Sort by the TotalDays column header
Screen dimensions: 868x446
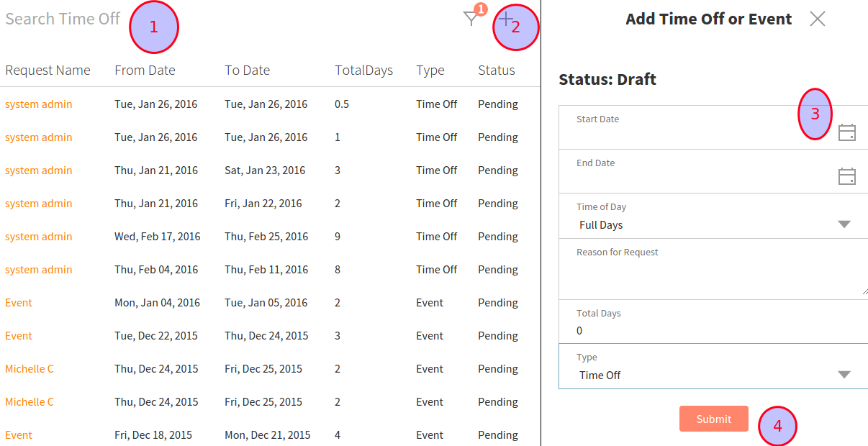(x=363, y=70)
